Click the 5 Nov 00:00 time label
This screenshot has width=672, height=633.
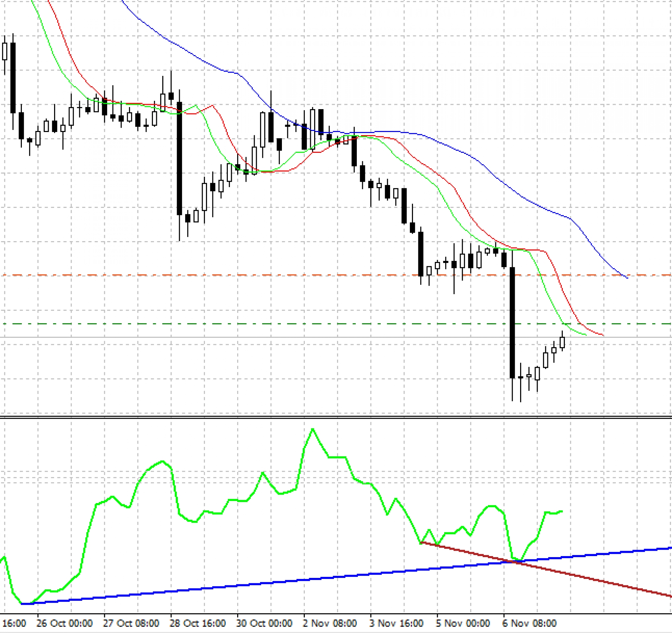click(x=463, y=623)
